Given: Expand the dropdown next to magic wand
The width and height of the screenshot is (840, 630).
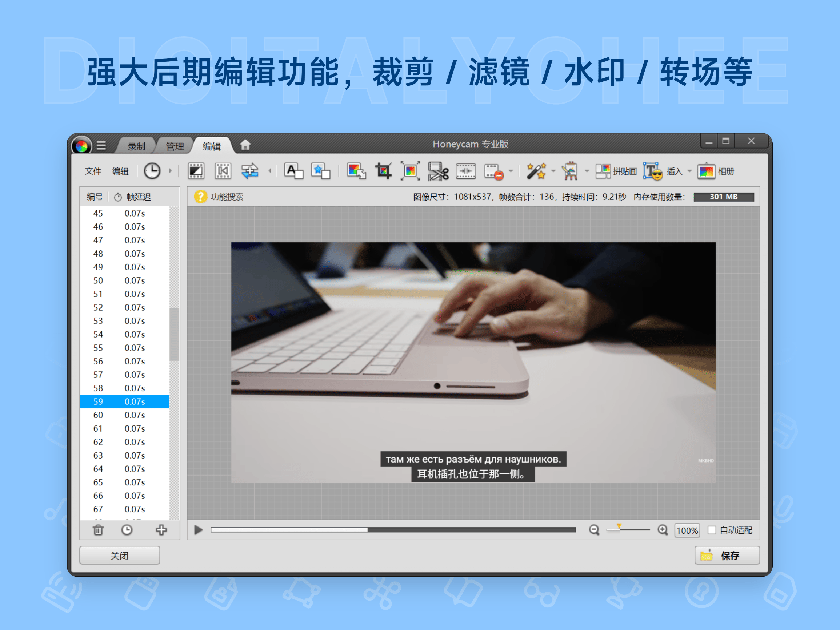Looking at the screenshot, I should tap(553, 171).
